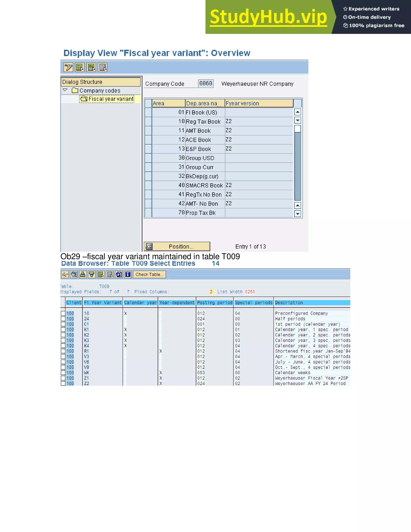This screenshot has width=411, height=532.
Task: Click the glasses Display icon in Data Browser toolbar
Action: (x=65, y=274)
